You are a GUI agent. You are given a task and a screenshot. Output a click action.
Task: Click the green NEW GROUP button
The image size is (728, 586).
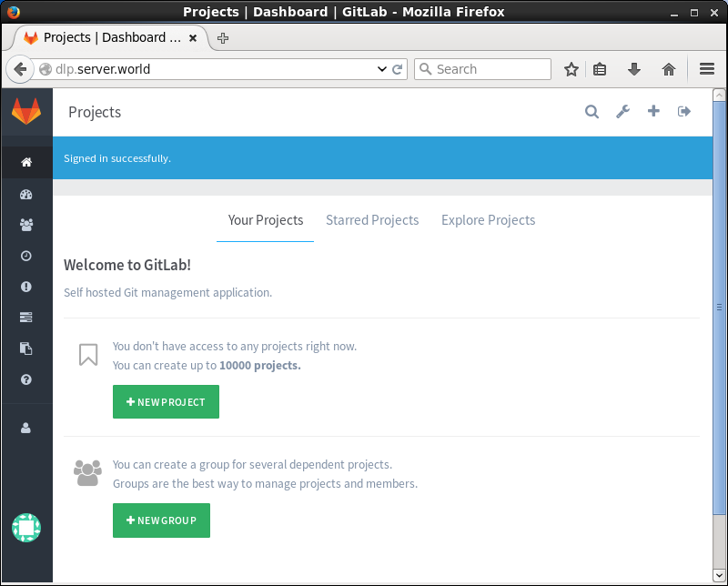pos(161,520)
